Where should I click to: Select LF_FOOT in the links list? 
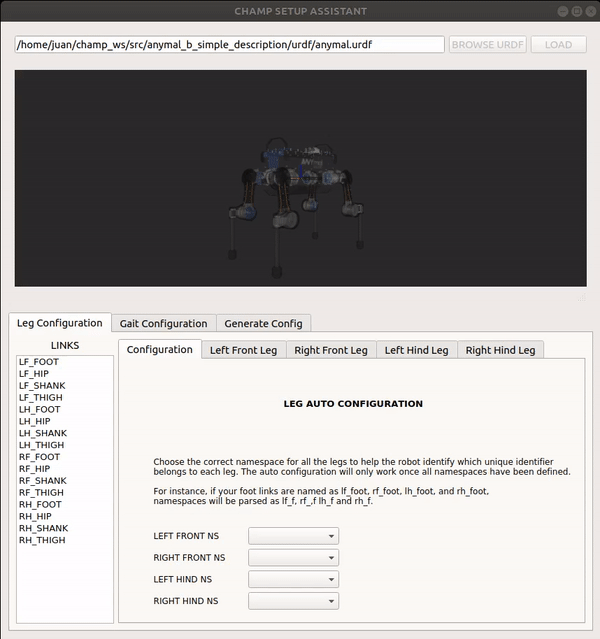point(39,362)
